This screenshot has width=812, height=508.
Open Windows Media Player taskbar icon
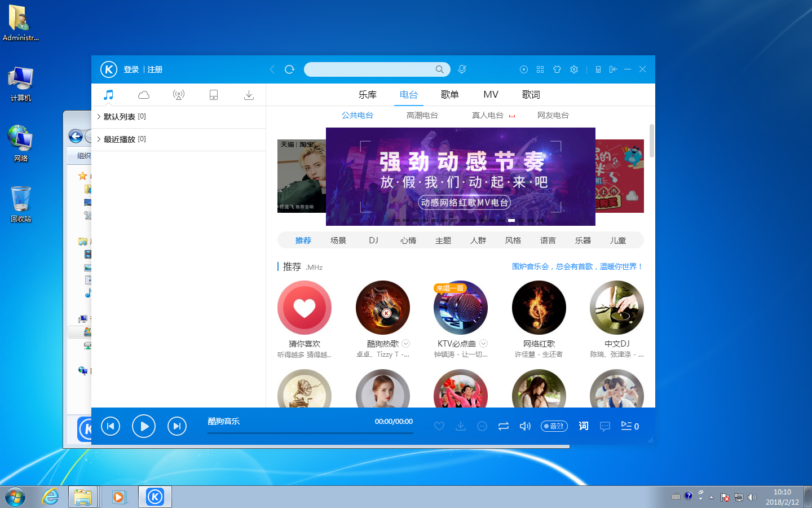119,497
